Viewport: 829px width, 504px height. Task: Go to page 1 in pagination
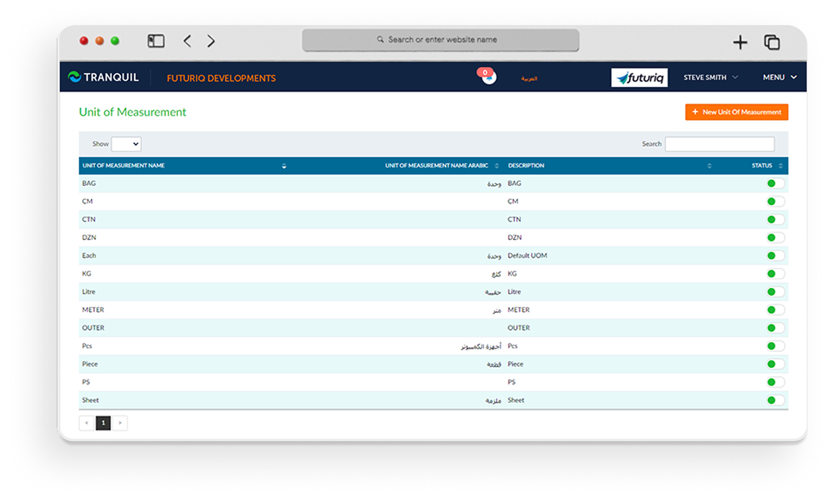coord(103,423)
